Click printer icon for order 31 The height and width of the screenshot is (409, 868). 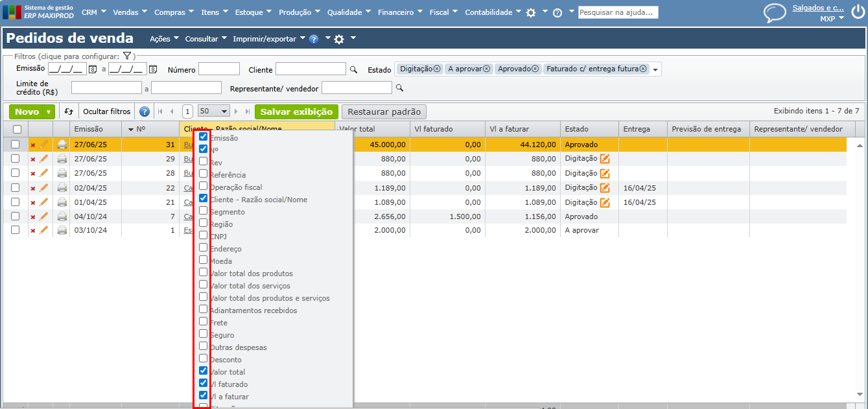[x=62, y=145]
